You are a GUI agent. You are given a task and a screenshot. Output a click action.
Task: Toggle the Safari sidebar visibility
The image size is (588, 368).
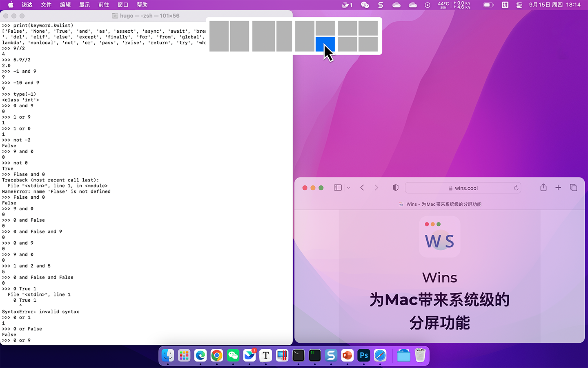337,187
